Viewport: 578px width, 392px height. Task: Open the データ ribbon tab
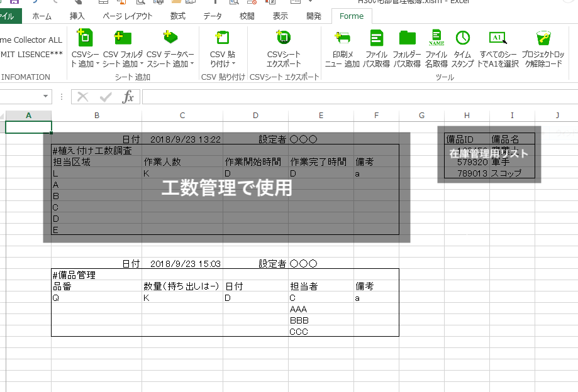[213, 16]
